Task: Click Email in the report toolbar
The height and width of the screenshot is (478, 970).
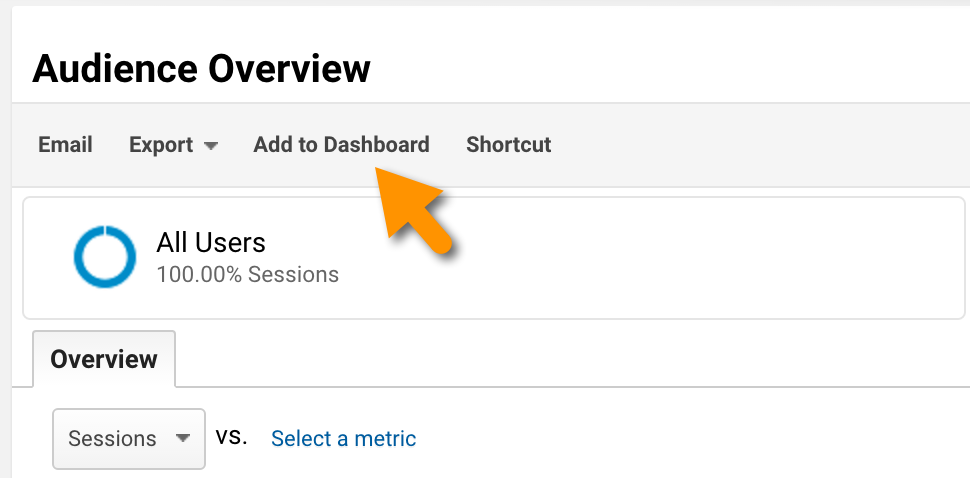Action: (65, 145)
